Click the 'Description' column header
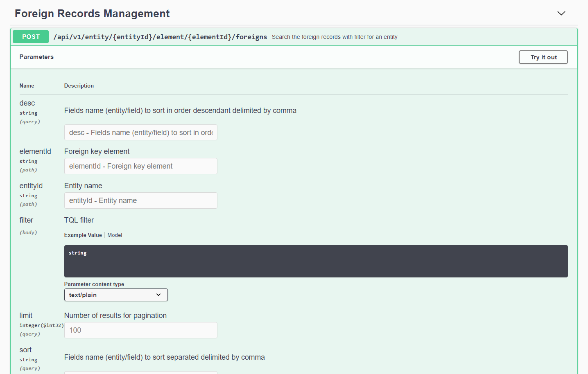 tap(79, 86)
